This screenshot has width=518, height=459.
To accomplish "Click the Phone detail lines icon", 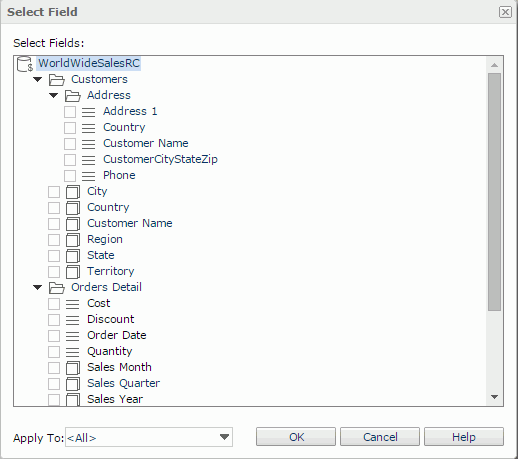I will point(88,176).
